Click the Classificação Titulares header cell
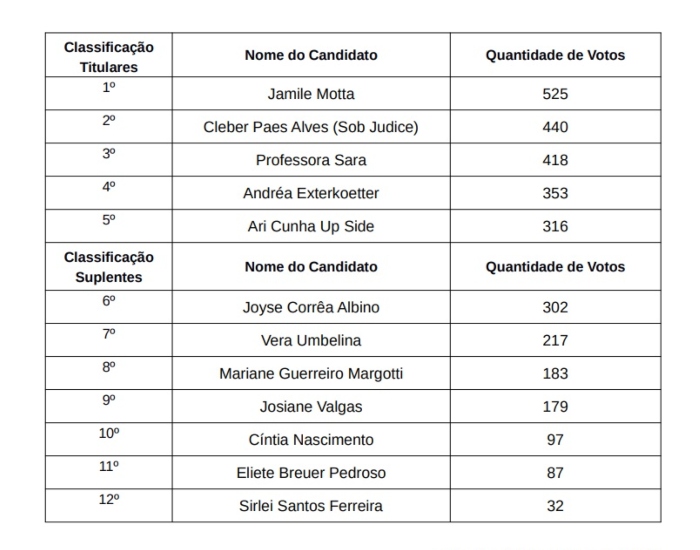 (x=109, y=57)
